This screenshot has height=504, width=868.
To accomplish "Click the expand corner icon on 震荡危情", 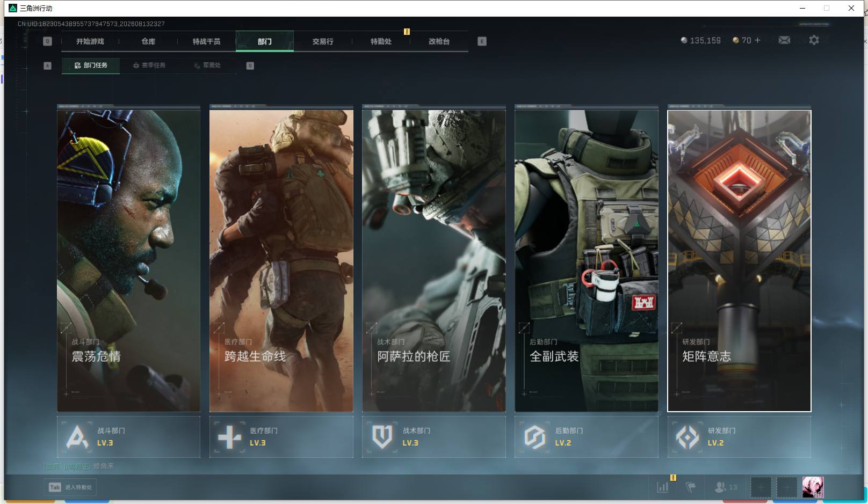I will tap(66, 327).
